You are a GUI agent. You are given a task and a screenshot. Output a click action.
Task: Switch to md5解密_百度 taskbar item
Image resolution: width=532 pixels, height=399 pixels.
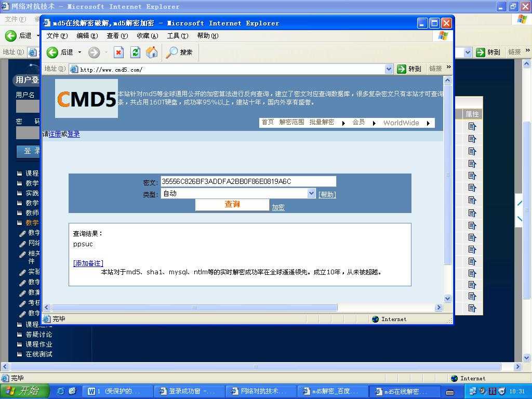(332, 391)
